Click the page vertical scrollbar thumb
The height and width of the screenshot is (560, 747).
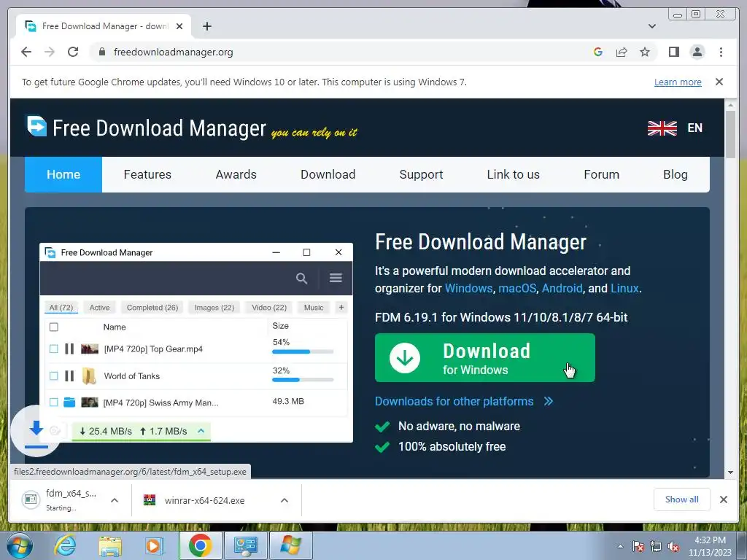tap(731, 134)
